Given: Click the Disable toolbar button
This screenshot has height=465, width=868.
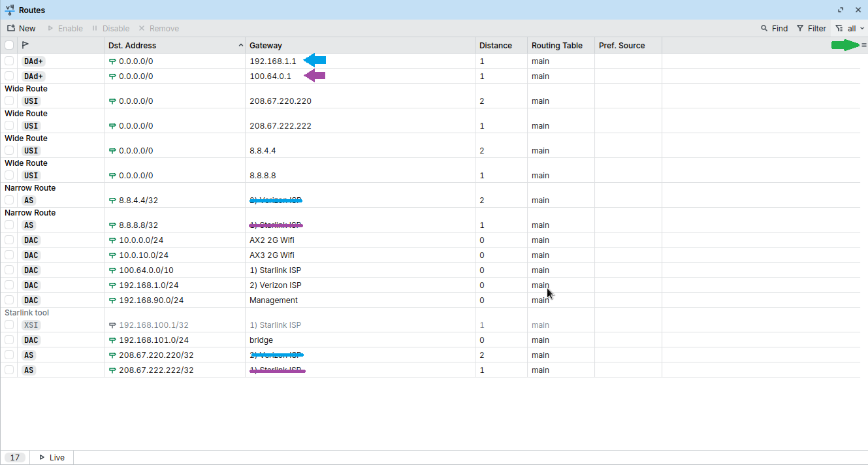Looking at the screenshot, I should pyautogui.click(x=110, y=28).
